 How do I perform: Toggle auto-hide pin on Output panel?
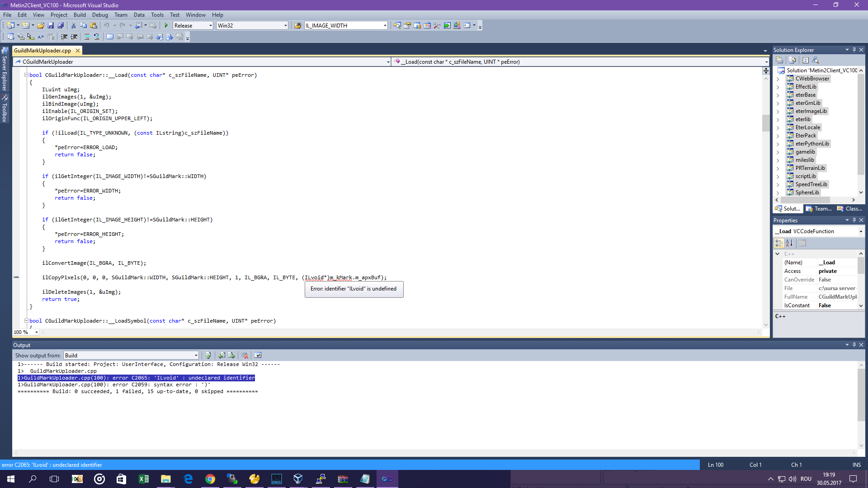click(x=854, y=345)
